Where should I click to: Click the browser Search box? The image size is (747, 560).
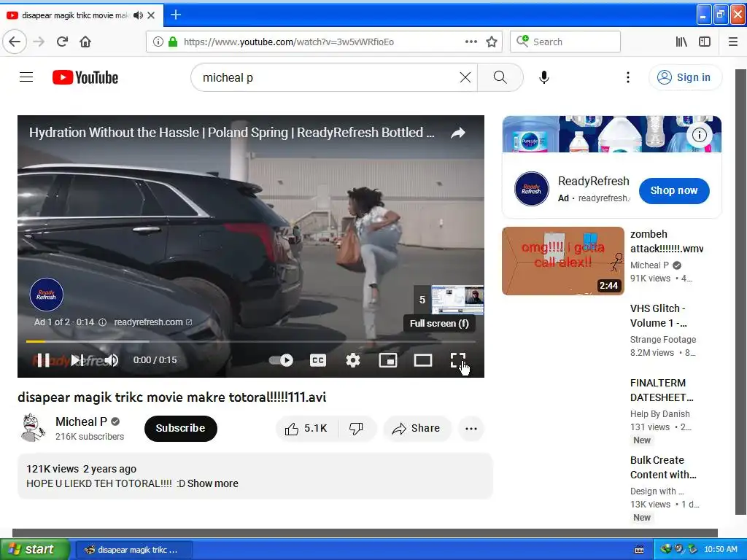[565, 42]
